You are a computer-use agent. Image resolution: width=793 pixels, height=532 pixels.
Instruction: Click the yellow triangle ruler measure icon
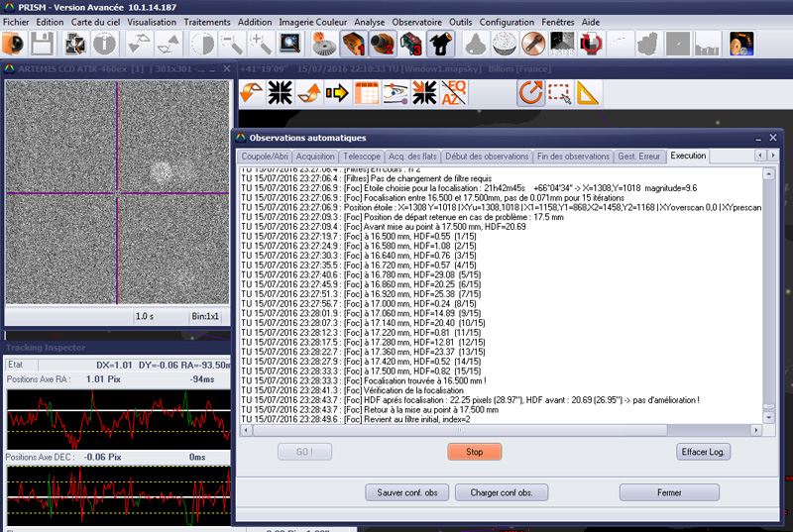(588, 93)
